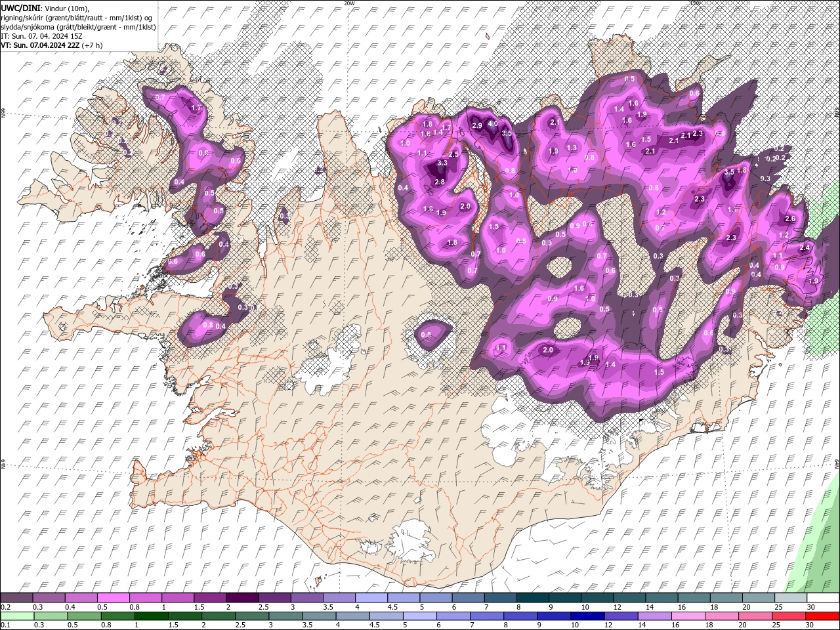Click the 'VT: Sun. 07.04.2024 22Z (+7 h)' line

(x=51, y=45)
